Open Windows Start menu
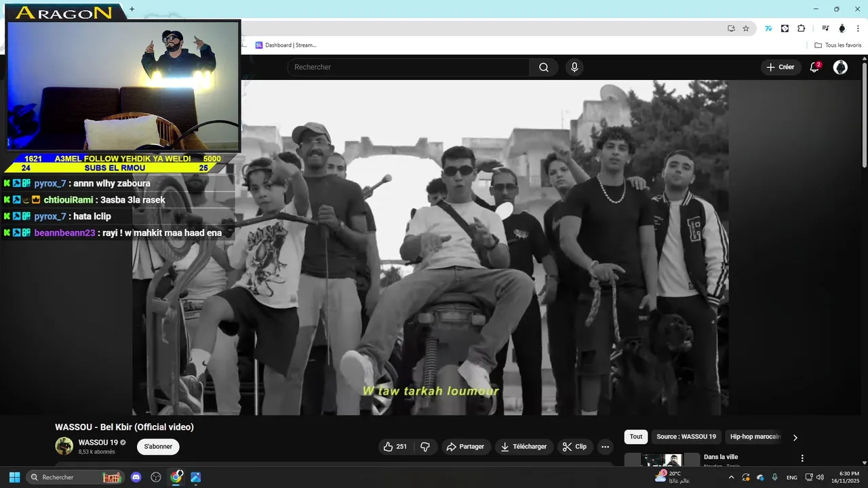The image size is (868, 488). tap(14, 477)
